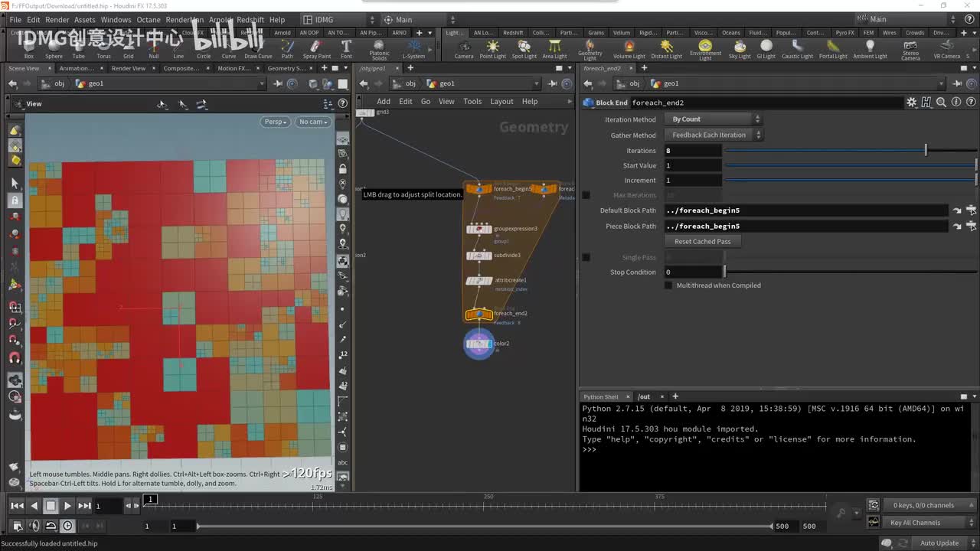980x551 pixels.
Task: Expand the Gather Method dropdown
Action: point(715,135)
